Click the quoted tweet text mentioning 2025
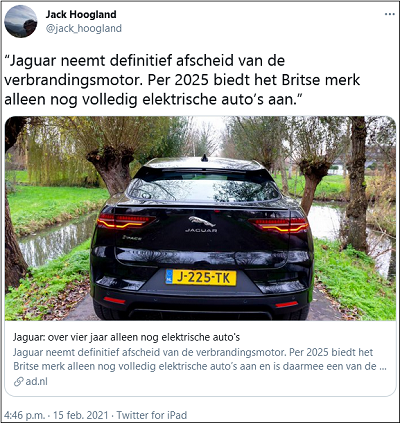400x423 pixels. tap(182, 80)
